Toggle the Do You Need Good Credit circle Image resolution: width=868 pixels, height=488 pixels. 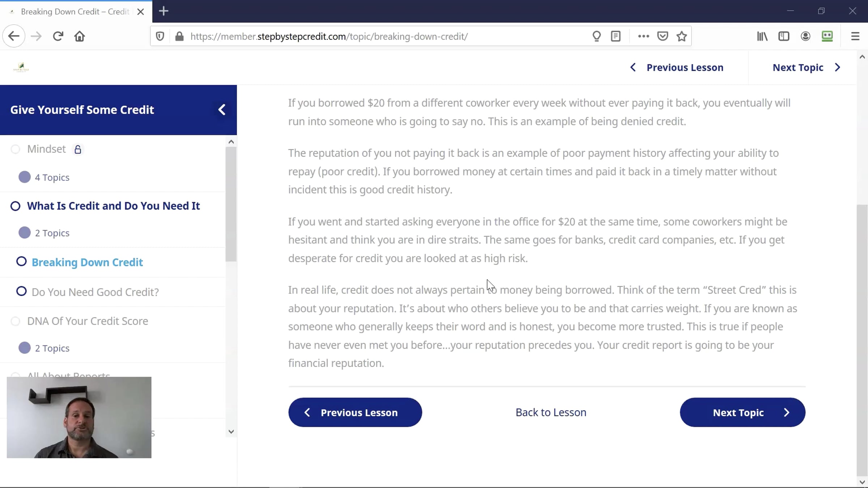(22, 291)
